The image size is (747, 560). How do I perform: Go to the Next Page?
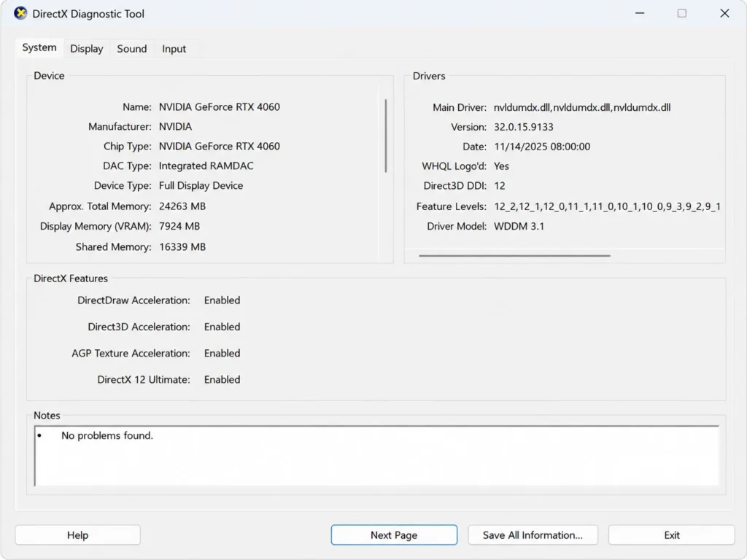click(x=394, y=534)
